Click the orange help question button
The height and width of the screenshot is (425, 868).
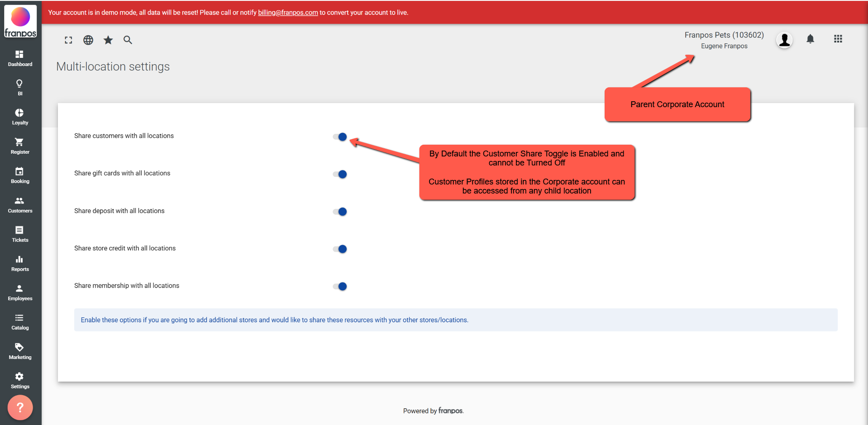click(x=20, y=407)
